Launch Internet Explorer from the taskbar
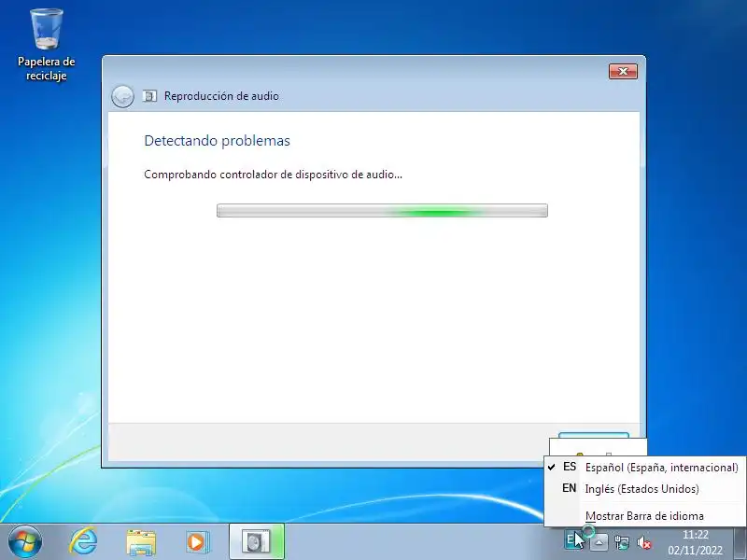The height and width of the screenshot is (560, 747). [x=83, y=542]
